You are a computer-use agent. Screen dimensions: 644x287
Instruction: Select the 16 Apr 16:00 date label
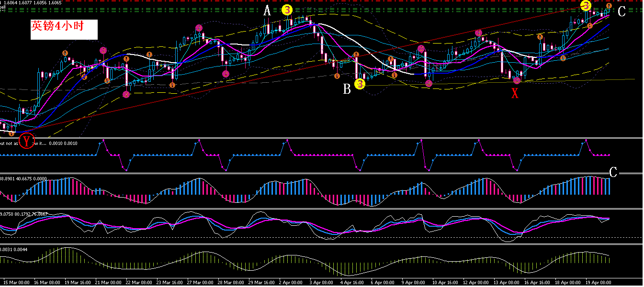[537, 282]
